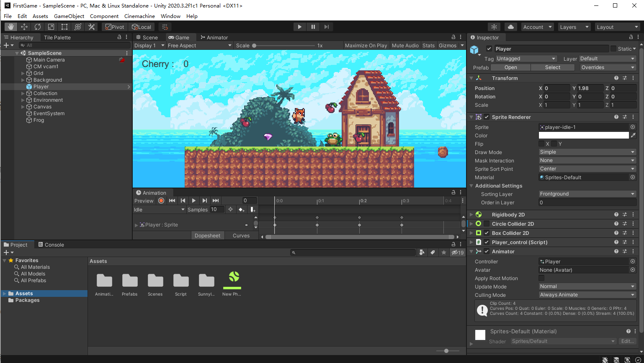This screenshot has width=644, height=363.
Task: Toggle Player active checkbox
Action: (x=489, y=49)
